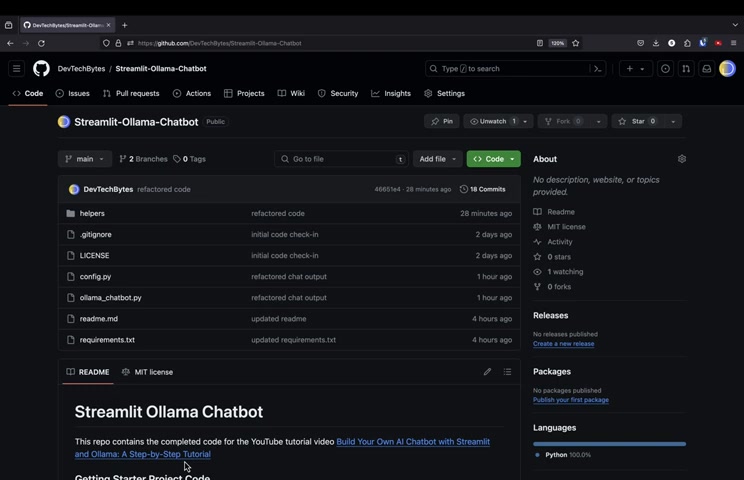Expand the Fork options arrow
The height and width of the screenshot is (480, 744).
point(598,121)
